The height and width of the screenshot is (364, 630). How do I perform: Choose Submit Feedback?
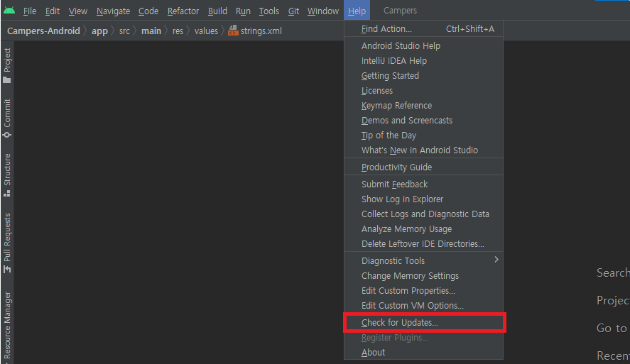click(x=423, y=184)
